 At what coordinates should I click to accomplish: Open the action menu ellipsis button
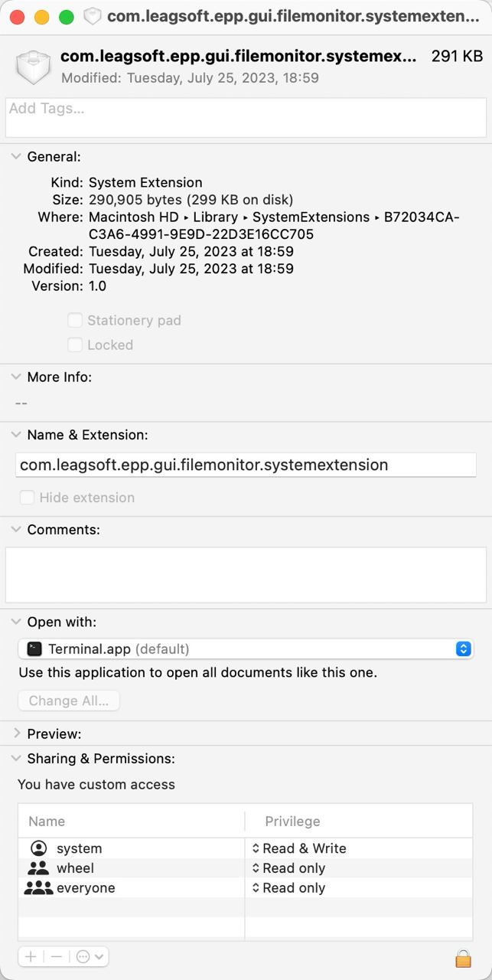[90, 956]
